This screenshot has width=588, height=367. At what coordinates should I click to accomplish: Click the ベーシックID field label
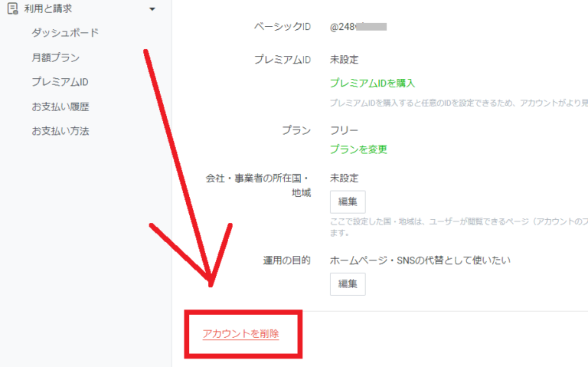[282, 26]
